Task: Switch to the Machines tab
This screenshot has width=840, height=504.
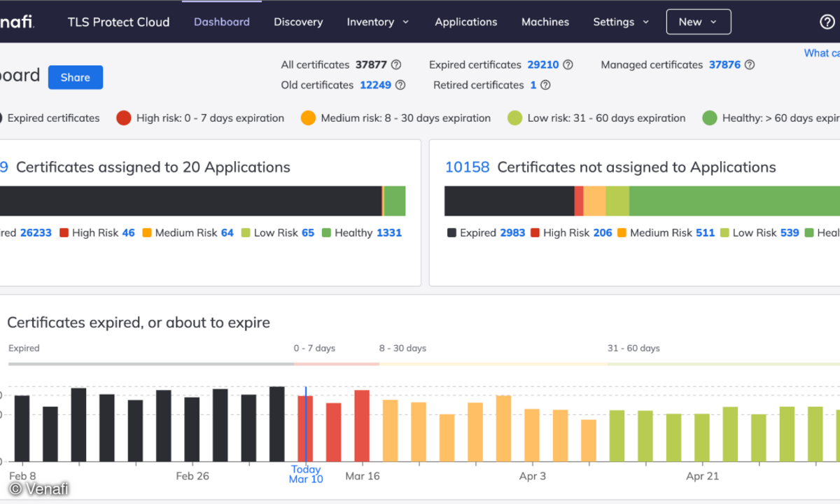Action: (x=545, y=22)
